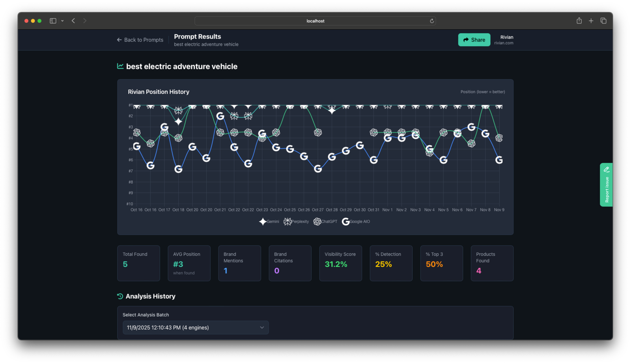631x364 pixels.
Task: Click the Rivian Position History title
Action: tap(159, 92)
